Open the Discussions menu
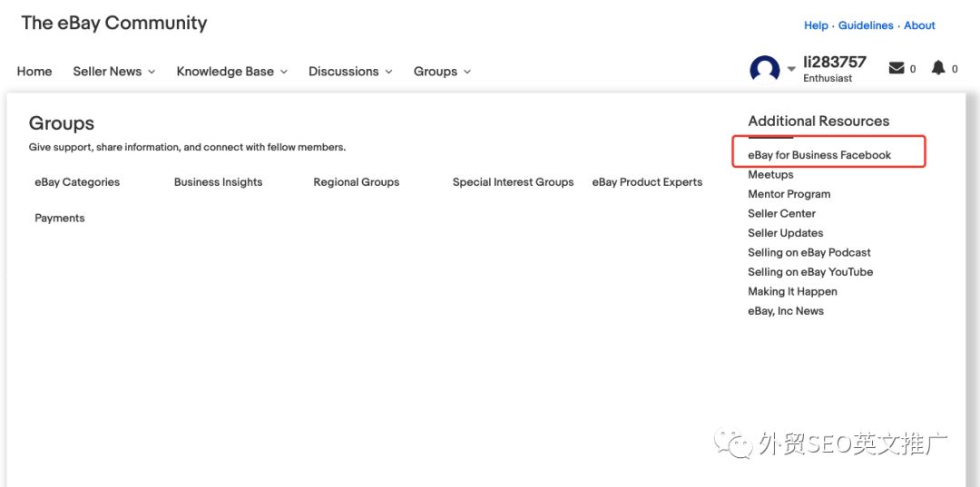Viewport: 980px width, 487px height. (344, 71)
